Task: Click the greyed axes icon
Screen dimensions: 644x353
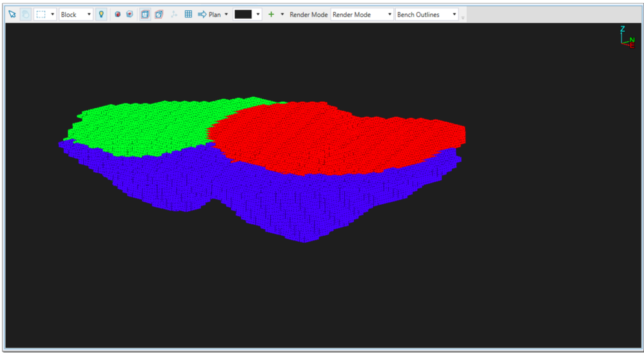Action: coord(174,14)
